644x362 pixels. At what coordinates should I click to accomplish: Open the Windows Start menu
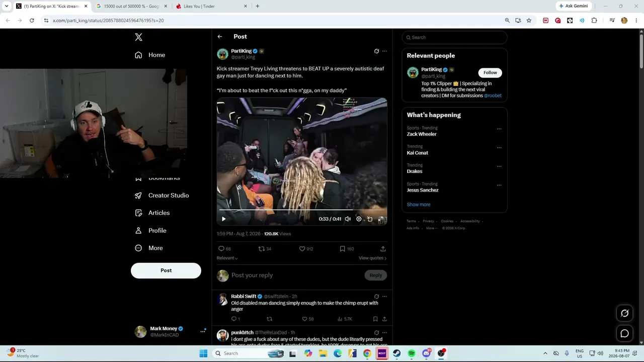pyautogui.click(x=203, y=353)
